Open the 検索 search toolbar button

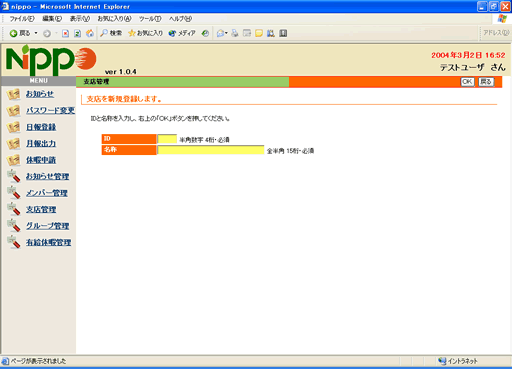(x=111, y=33)
